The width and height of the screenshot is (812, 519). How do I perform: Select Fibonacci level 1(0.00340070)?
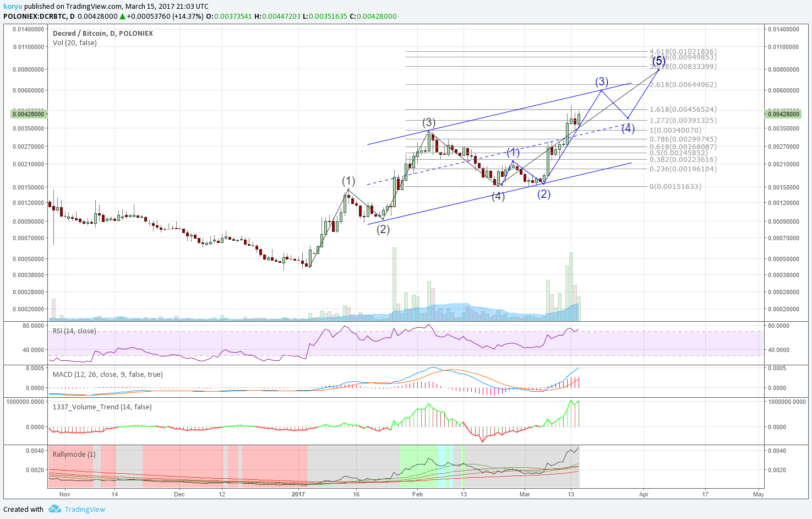pos(675,130)
